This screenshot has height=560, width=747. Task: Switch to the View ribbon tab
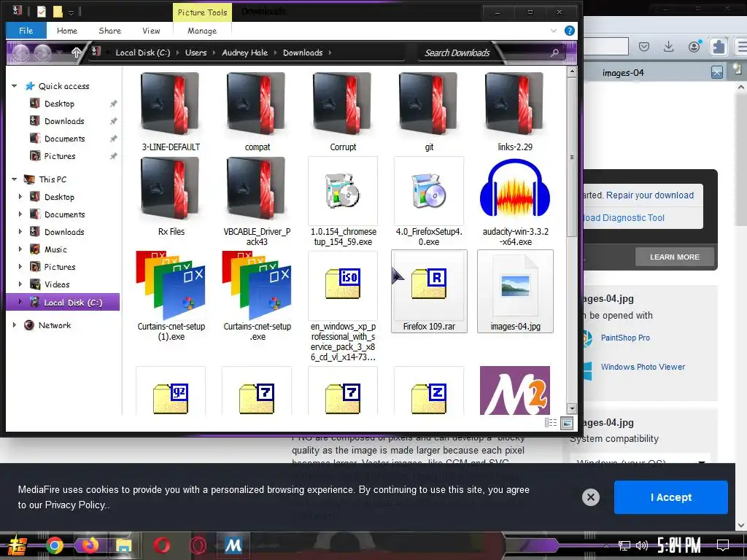tap(151, 31)
